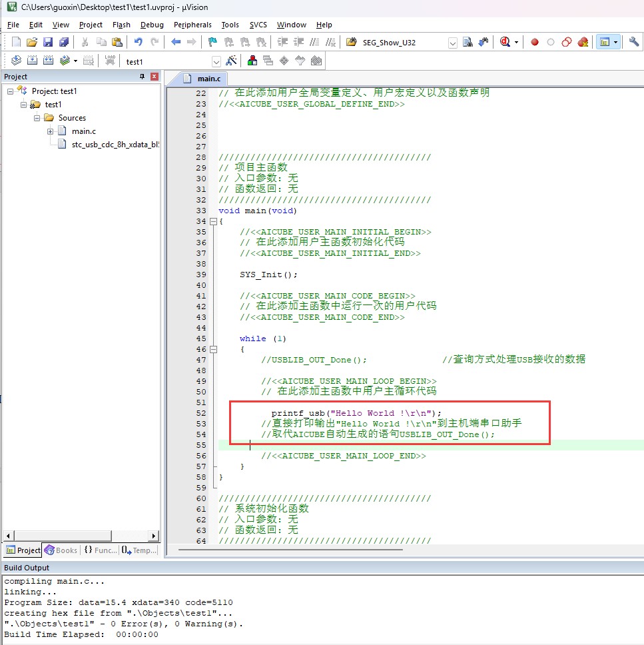644x645 pixels.
Task: Paste from clipboard using the Paste icon
Action: (117, 42)
